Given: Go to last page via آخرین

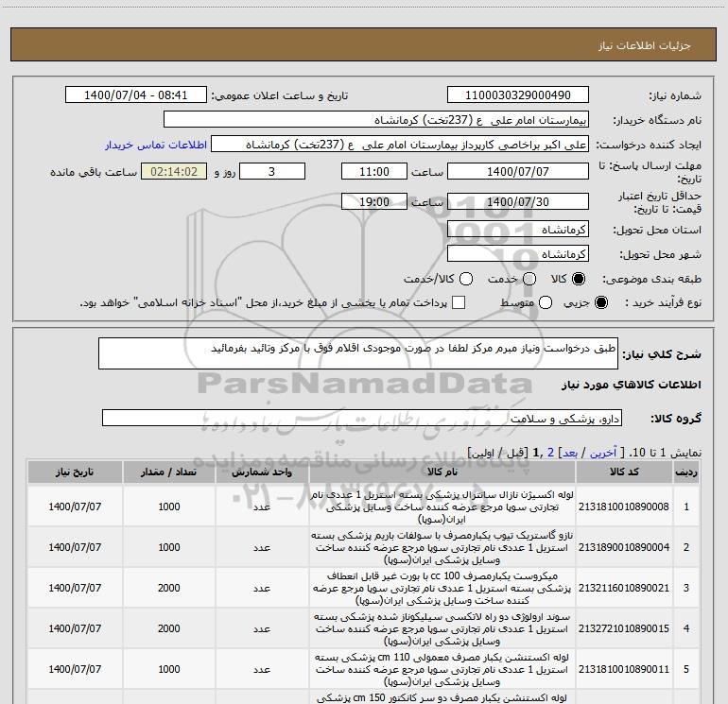Looking at the screenshot, I should click(603, 453).
